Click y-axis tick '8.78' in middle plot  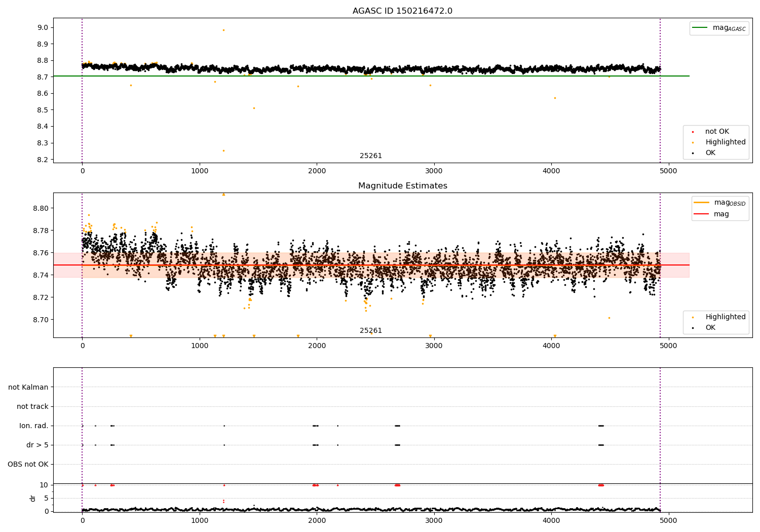click(42, 231)
